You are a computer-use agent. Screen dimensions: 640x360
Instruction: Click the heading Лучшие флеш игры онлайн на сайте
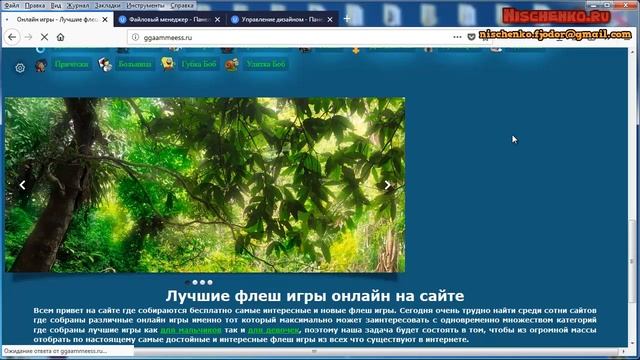click(315, 296)
